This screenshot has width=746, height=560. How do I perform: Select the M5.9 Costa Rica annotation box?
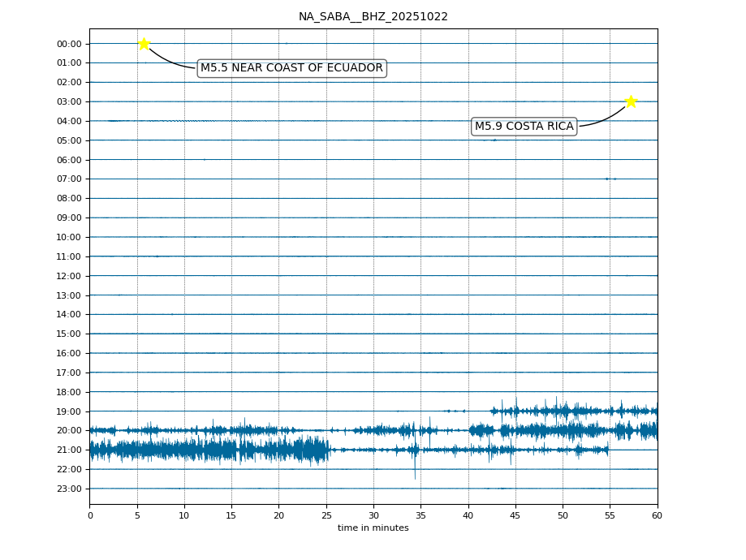pos(524,127)
